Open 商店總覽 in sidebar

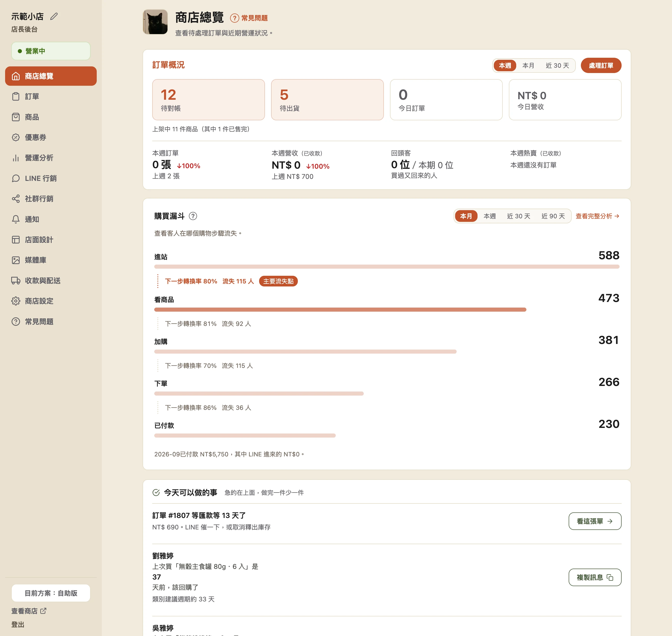51,76
